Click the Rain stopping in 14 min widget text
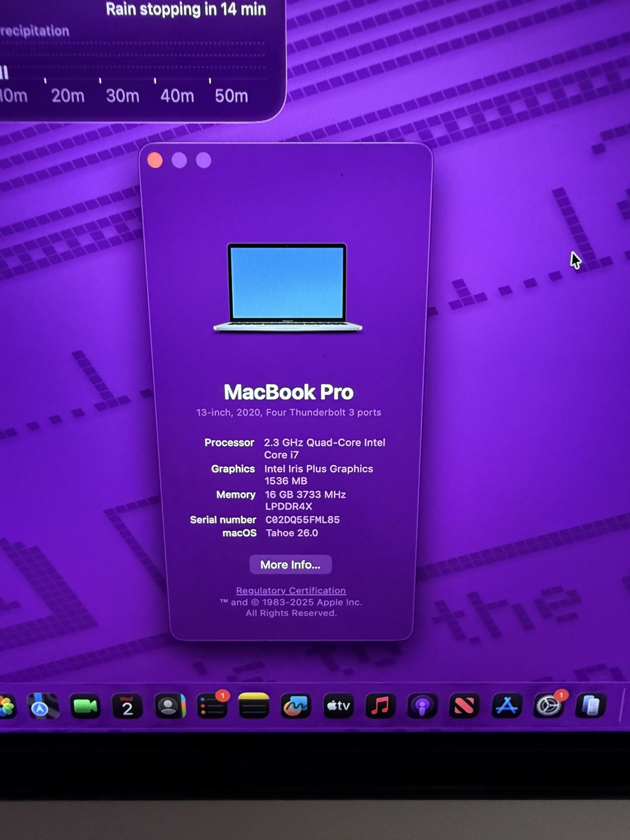 [186, 9]
